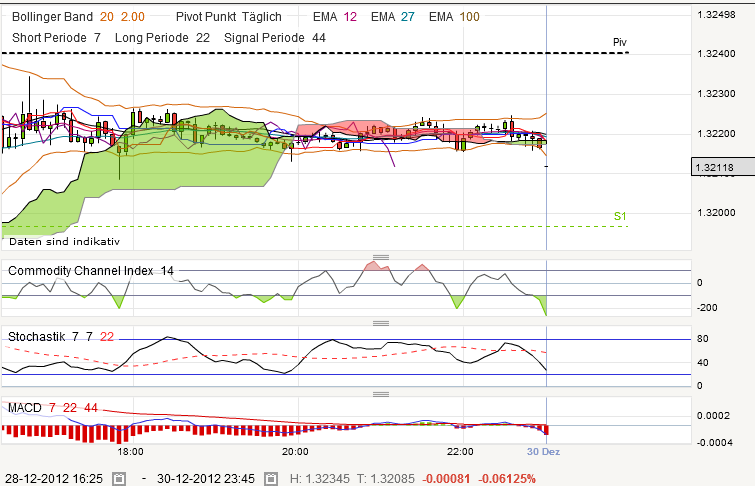
Task: Open the start date calendar icon
Action: [119, 479]
